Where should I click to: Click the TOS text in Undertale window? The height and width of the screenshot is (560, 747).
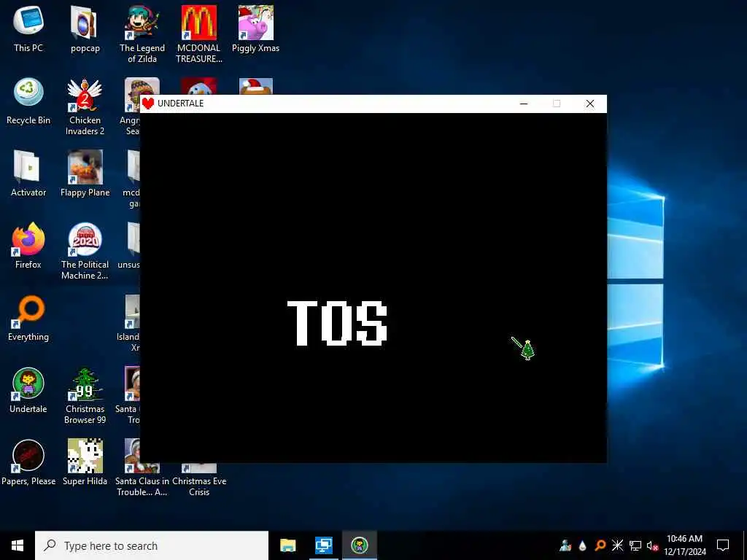pyautogui.click(x=338, y=323)
